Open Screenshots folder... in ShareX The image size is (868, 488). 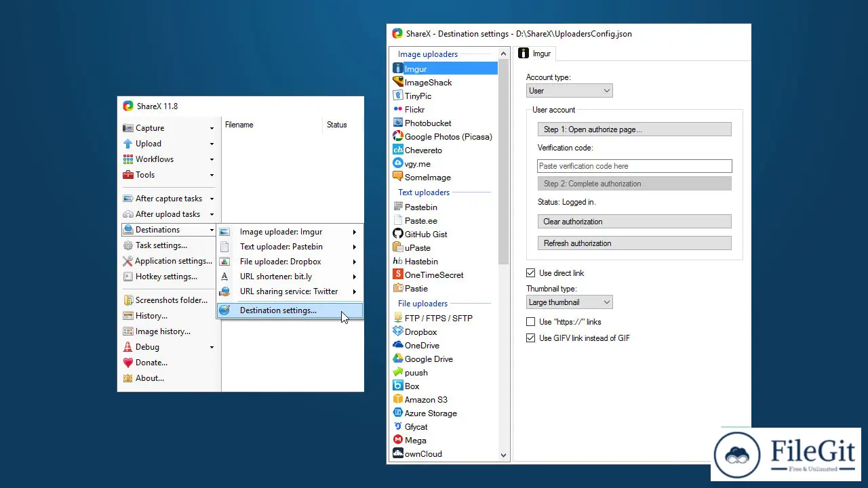168,300
